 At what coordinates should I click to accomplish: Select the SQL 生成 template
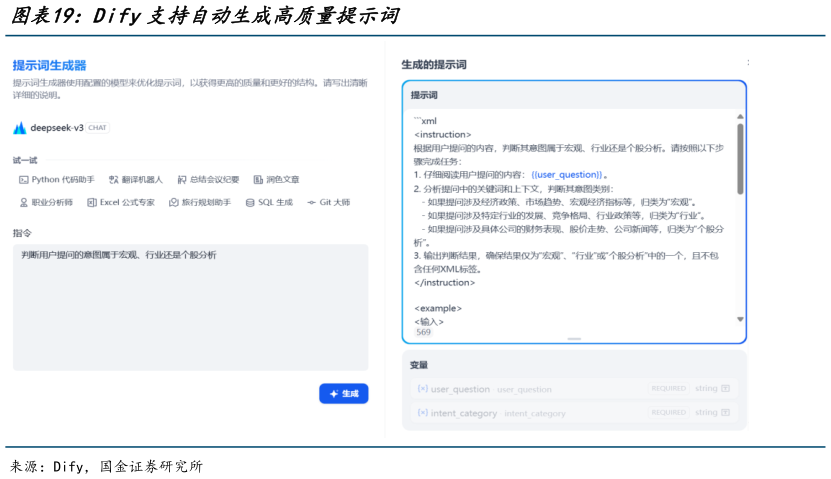269,202
